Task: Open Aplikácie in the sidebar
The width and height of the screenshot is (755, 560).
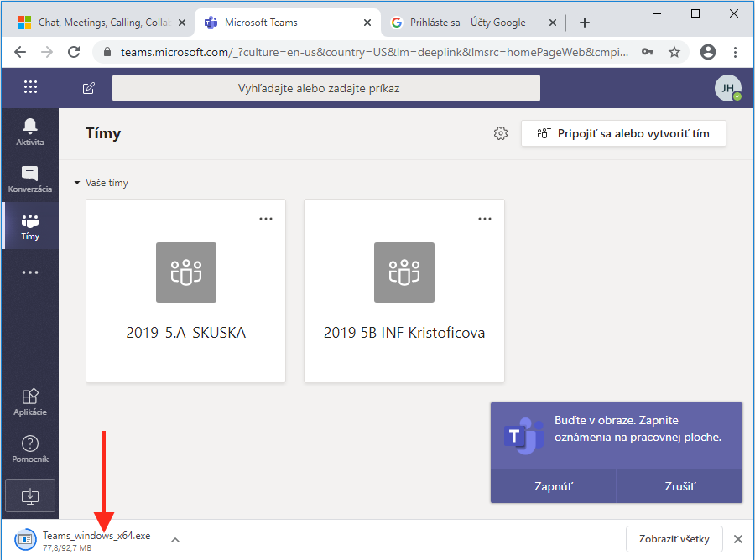Action: tap(30, 402)
